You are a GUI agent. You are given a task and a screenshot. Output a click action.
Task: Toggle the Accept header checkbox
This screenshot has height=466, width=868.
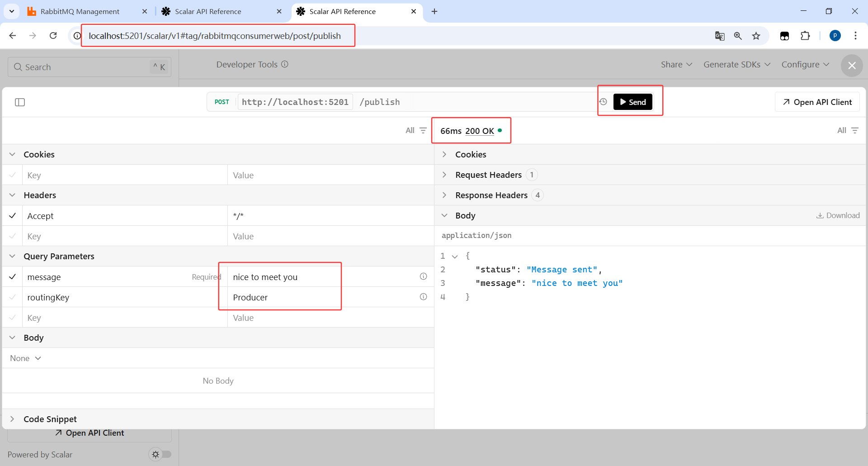click(x=13, y=216)
